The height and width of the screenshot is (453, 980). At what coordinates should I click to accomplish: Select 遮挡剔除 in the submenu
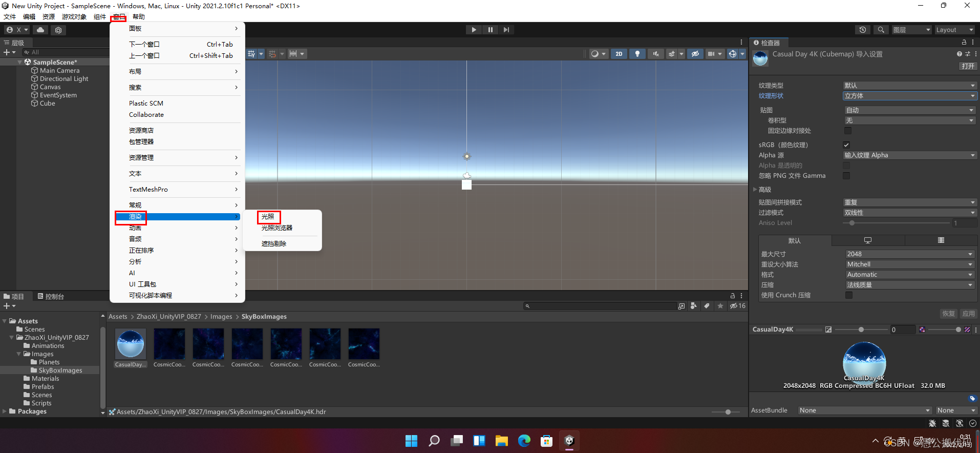(274, 244)
